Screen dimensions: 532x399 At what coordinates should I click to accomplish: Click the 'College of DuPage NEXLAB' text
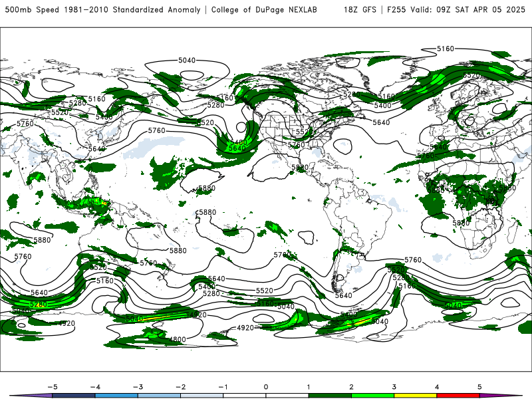pos(264,9)
